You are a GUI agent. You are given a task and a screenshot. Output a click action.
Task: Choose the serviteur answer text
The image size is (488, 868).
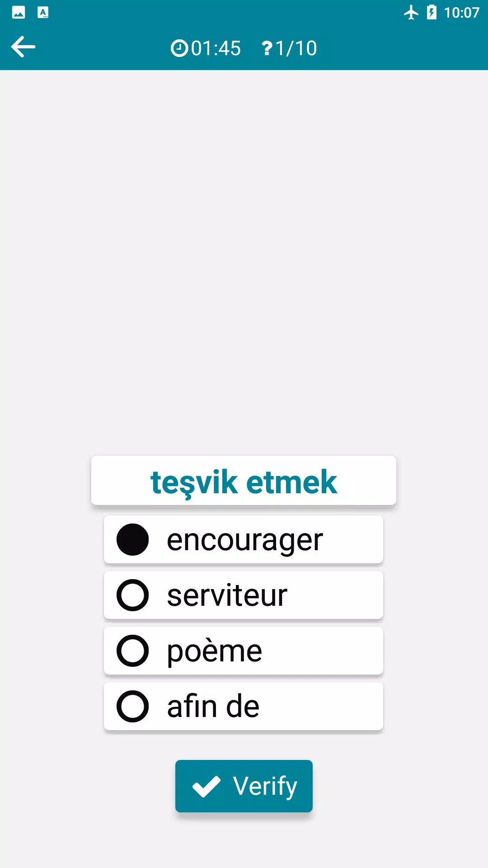[227, 595]
